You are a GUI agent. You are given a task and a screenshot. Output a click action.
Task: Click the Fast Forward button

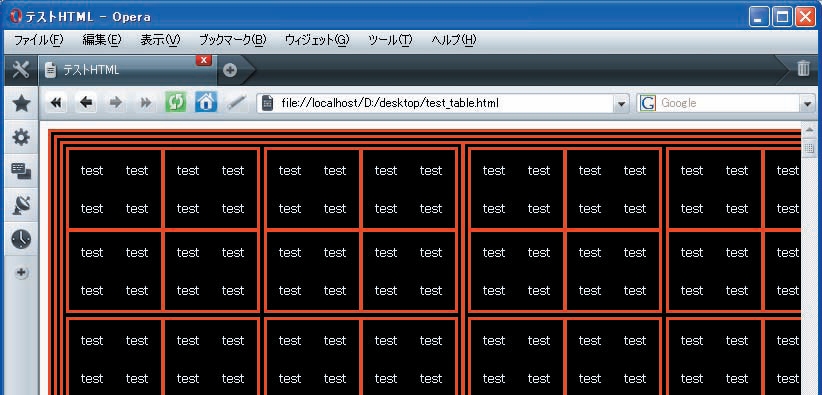click(146, 103)
